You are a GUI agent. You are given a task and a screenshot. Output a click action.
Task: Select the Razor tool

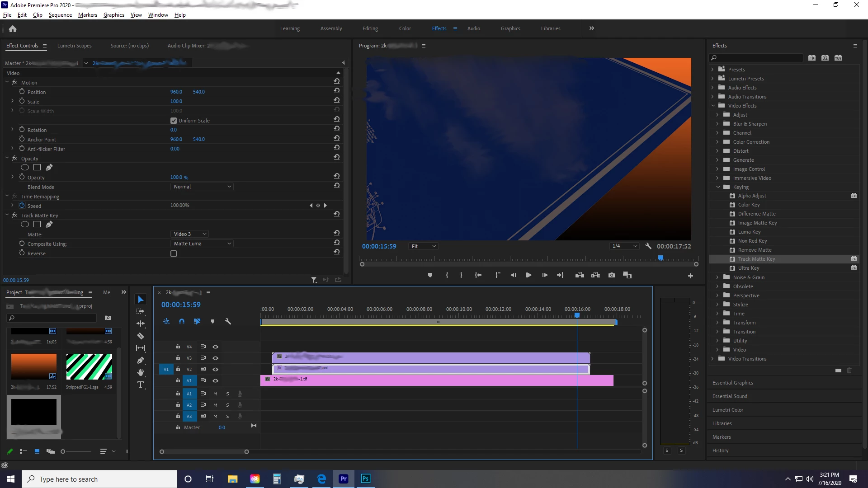pyautogui.click(x=141, y=336)
